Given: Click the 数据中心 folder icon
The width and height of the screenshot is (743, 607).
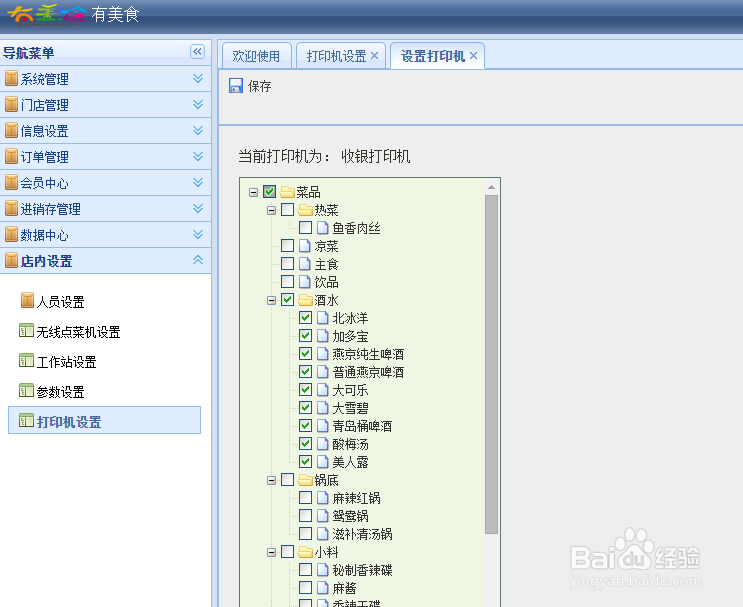Looking at the screenshot, I should pos(11,235).
